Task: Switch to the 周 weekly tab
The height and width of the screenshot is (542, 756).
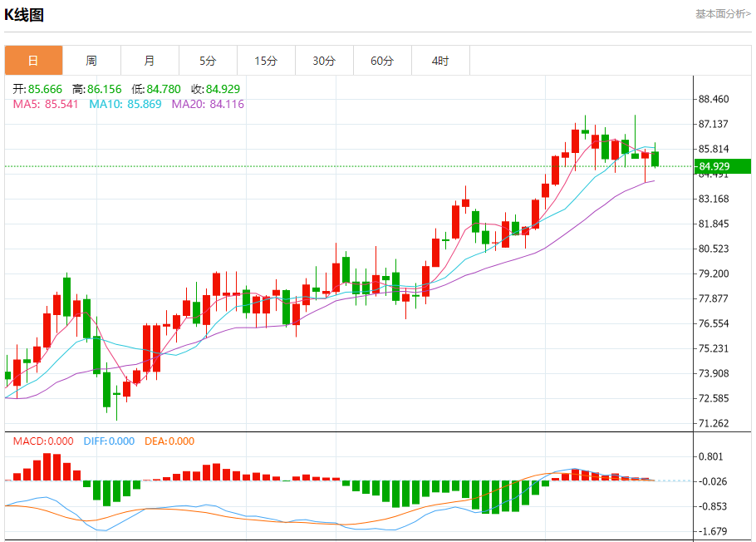Action: [91, 61]
